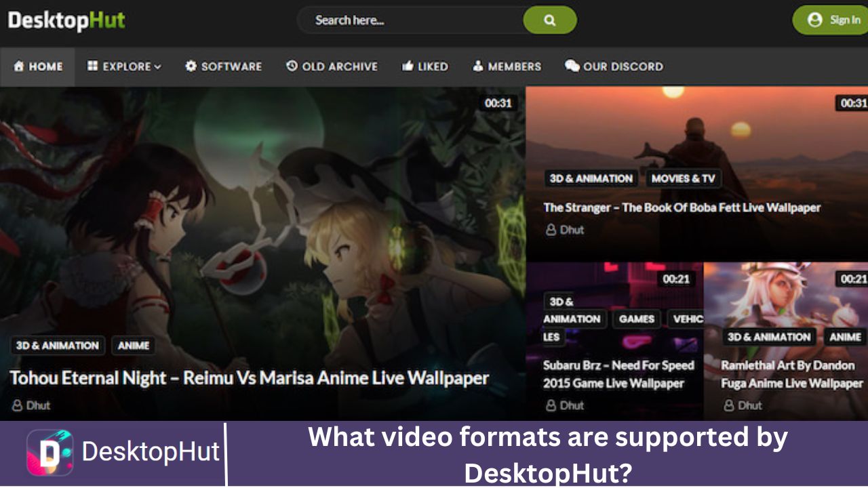
Task: Click the DesktopHut app logo in banner
Action: (x=50, y=453)
